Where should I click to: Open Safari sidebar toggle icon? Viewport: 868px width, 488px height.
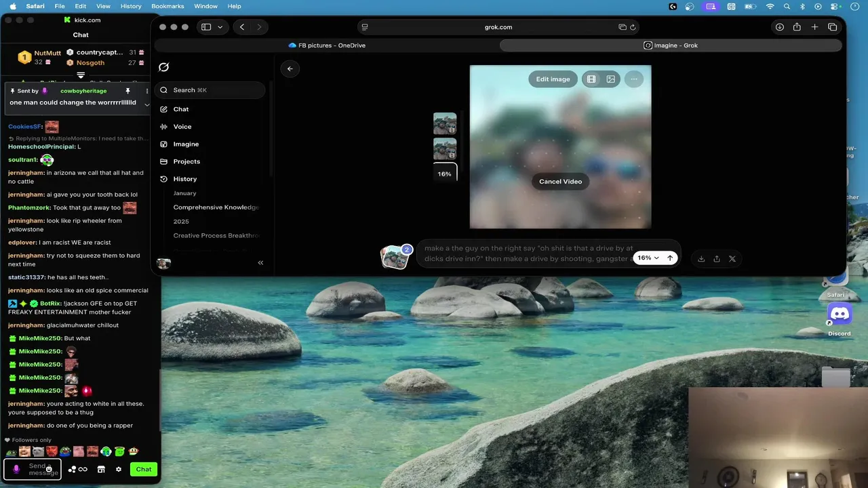click(206, 27)
